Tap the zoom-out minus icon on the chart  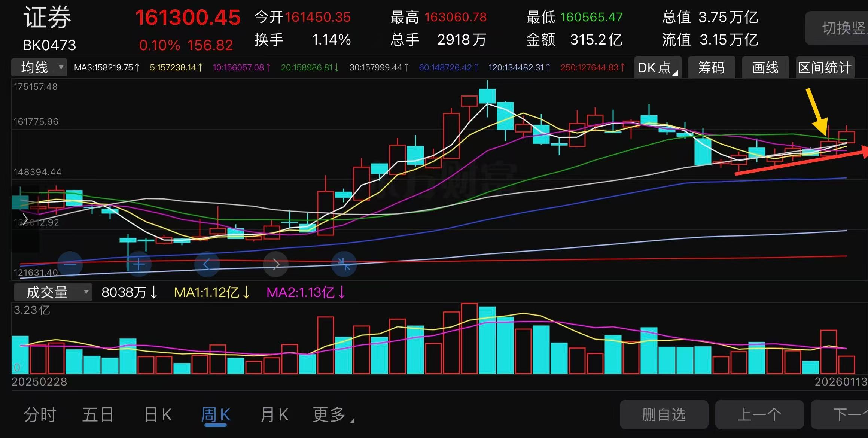pyautogui.click(x=70, y=264)
